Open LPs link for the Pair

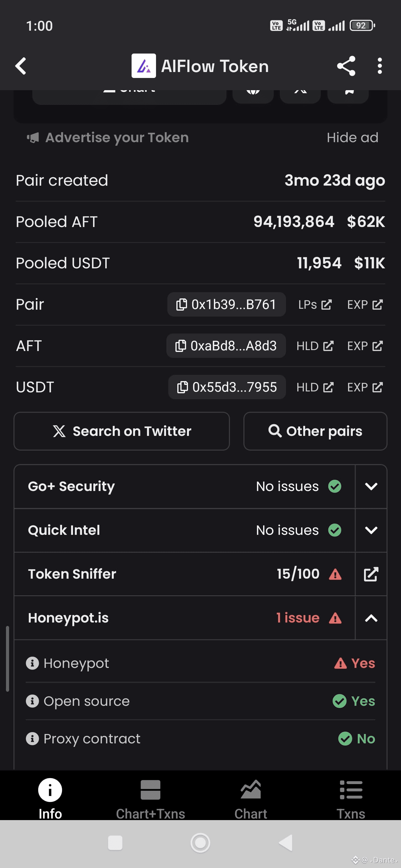coord(315,305)
